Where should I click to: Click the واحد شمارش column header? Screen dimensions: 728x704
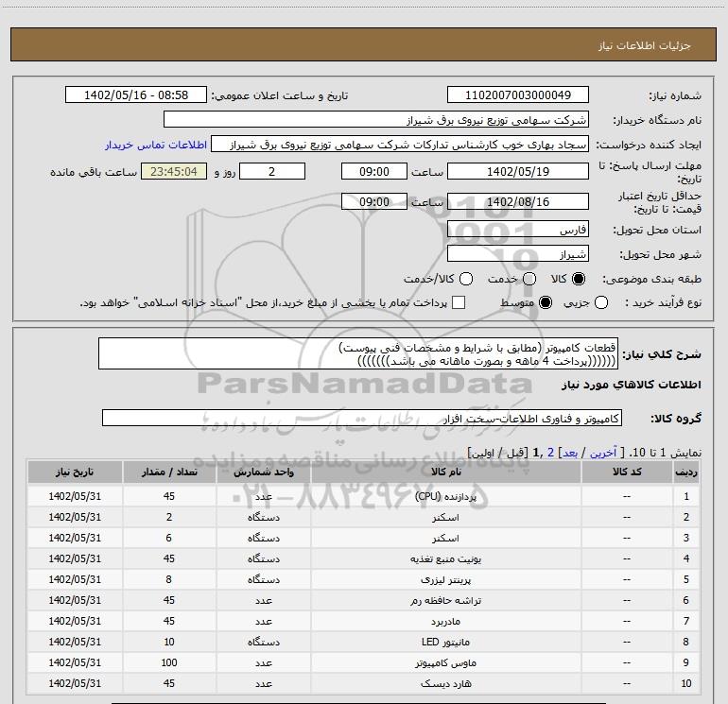[x=263, y=472]
